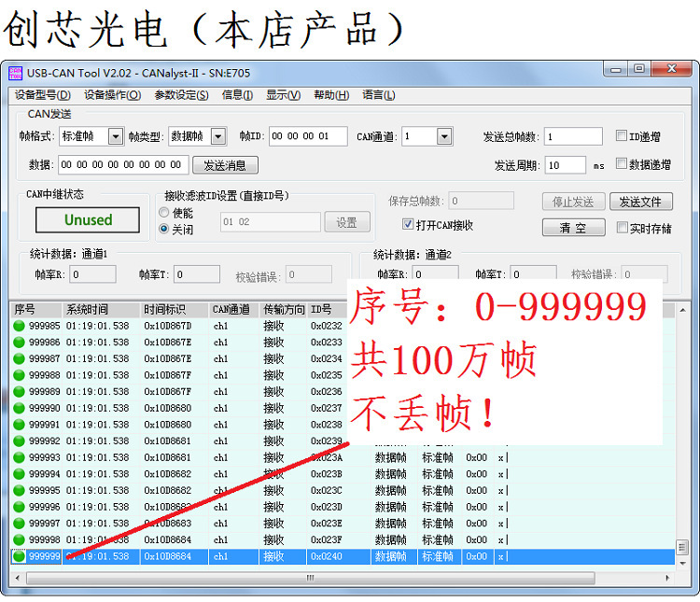
Task: Click 接收 cell in row 999987
Action: [x=273, y=358]
